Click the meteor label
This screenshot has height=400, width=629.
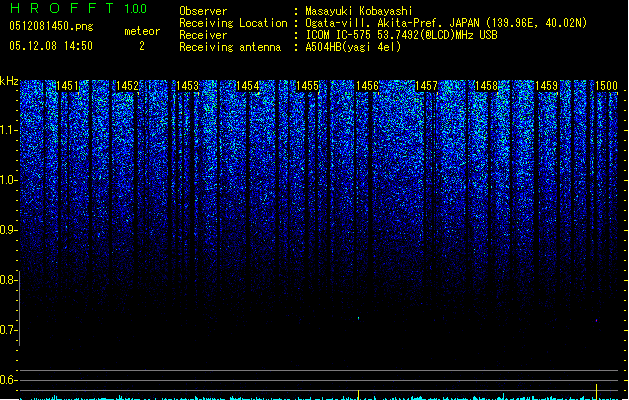(x=142, y=31)
